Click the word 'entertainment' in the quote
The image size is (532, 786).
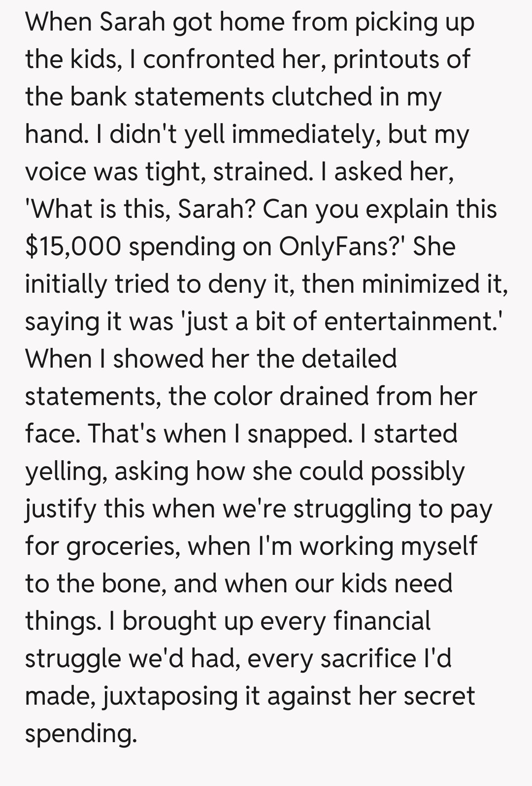pos(411,321)
